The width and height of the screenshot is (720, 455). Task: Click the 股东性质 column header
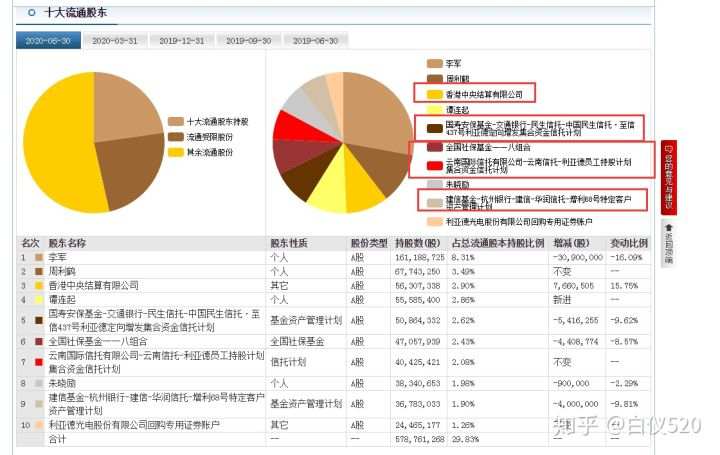[x=288, y=243]
